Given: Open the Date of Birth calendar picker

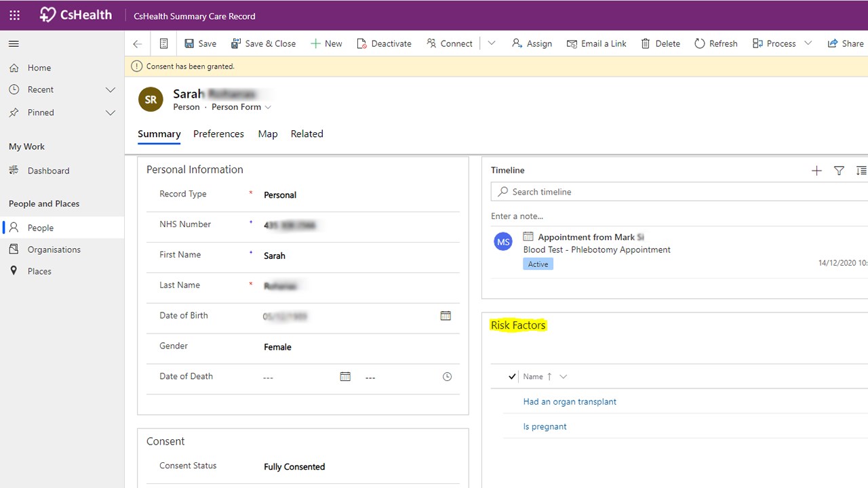Looking at the screenshot, I should [x=446, y=316].
